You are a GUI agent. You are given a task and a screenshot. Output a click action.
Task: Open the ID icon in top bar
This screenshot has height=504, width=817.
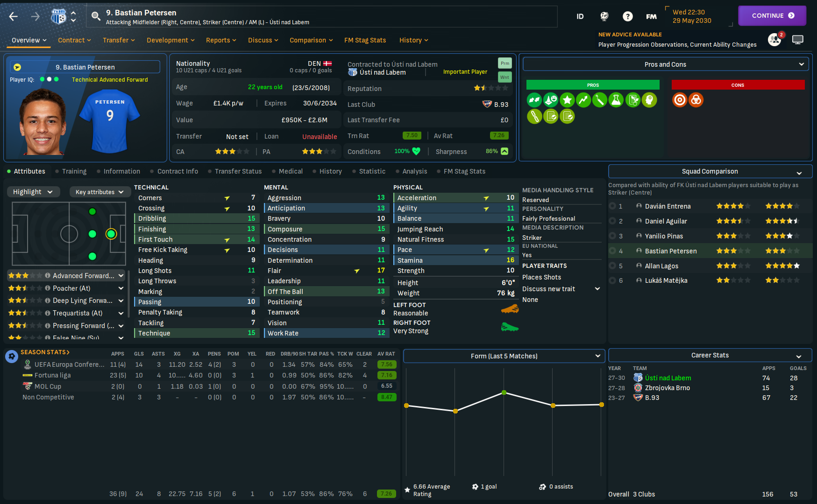(x=580, y=17)
